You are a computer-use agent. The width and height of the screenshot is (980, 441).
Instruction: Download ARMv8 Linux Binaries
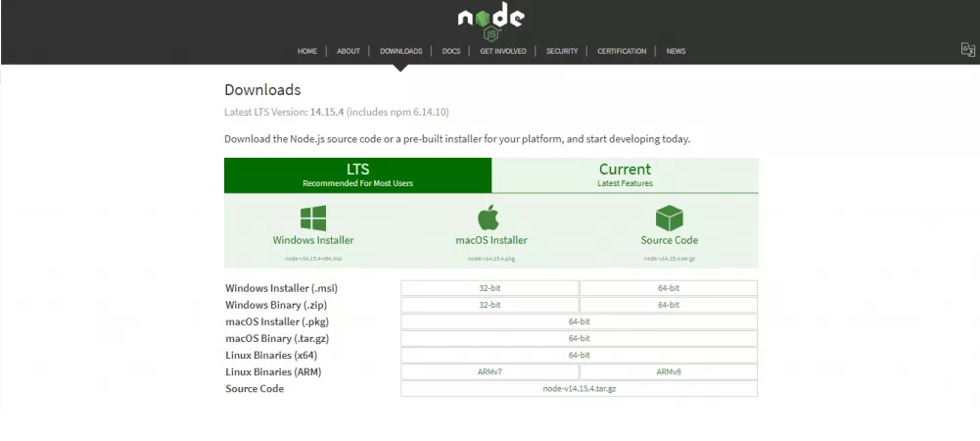[x=668, y=371]
